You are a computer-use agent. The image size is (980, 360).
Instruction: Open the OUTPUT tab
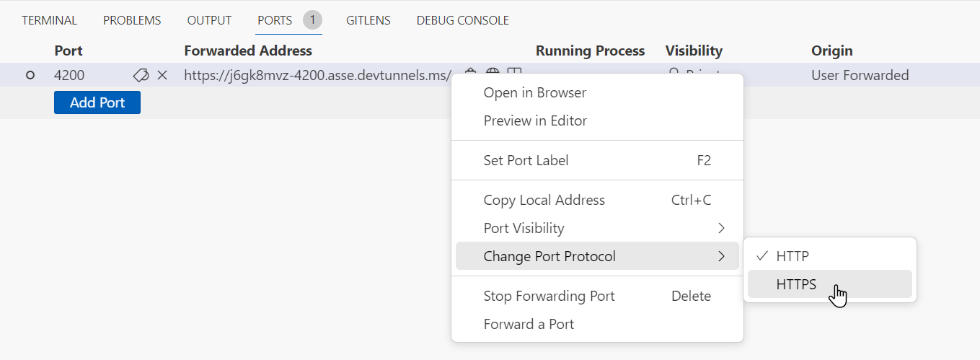(209, 20)
